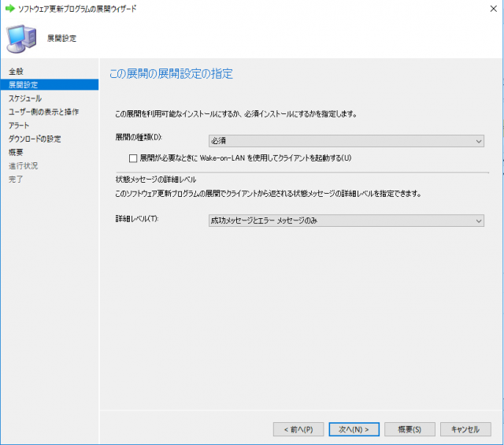The height and width of the screenshot is (445, 504).
Task: Cancel the wizard with キャンセル button
Action: tap(465, 429)
